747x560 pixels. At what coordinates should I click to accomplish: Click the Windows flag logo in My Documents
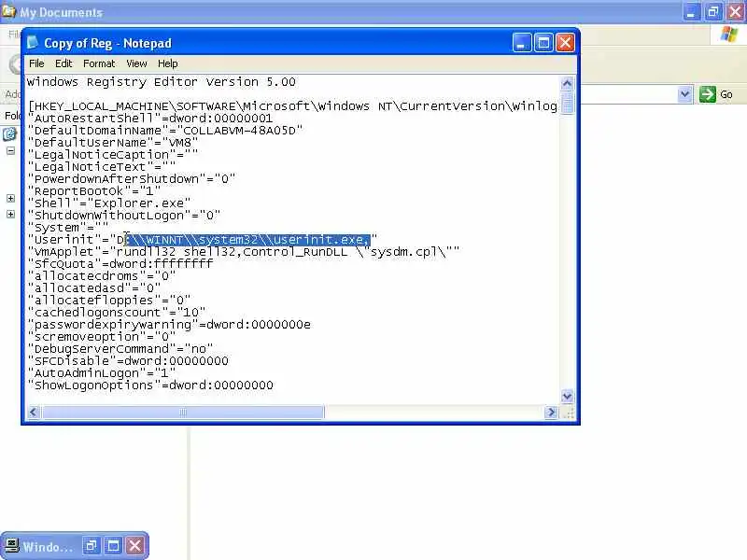728,35
